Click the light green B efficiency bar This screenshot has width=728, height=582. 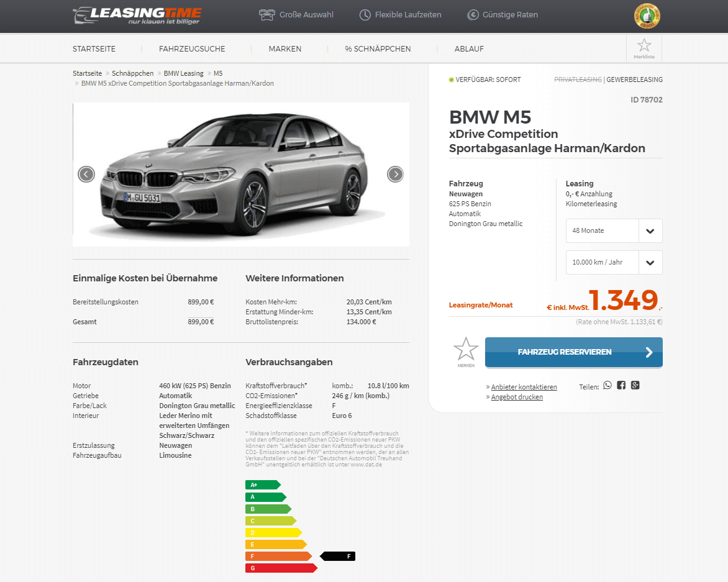tap(268, 509)
